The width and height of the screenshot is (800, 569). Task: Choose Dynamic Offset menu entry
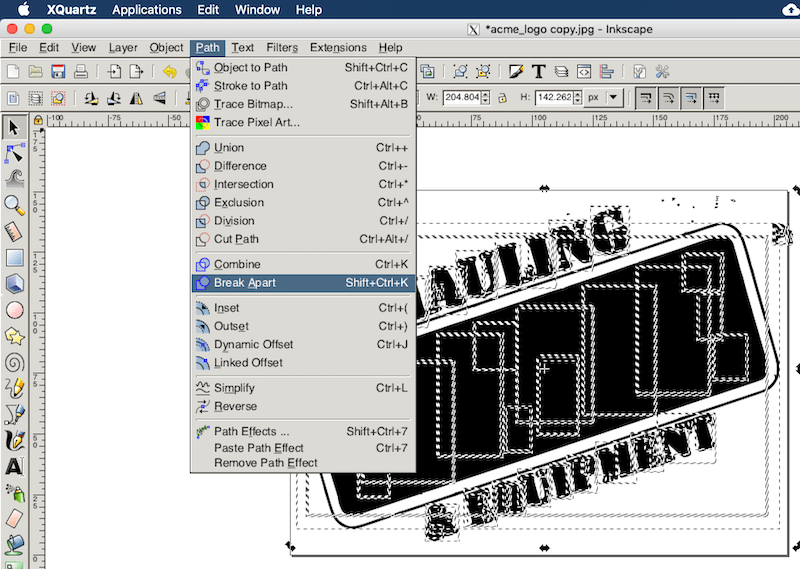(303, 344)
